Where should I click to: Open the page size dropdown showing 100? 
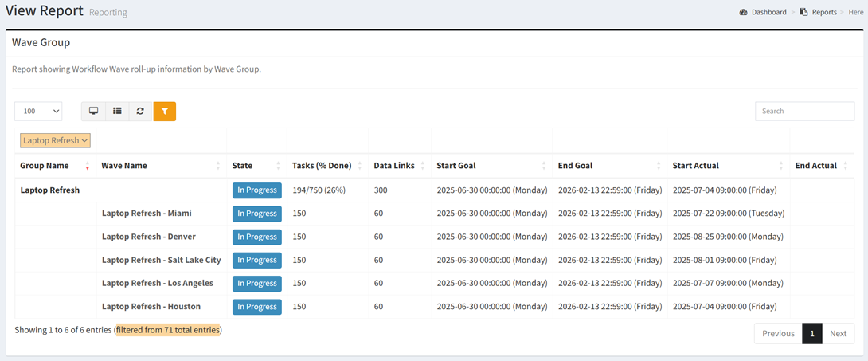(x=38, y=112)
